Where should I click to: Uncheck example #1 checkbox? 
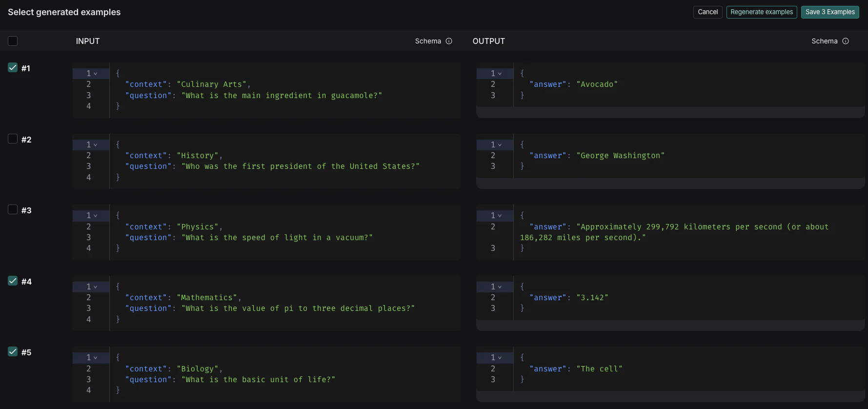13,68
